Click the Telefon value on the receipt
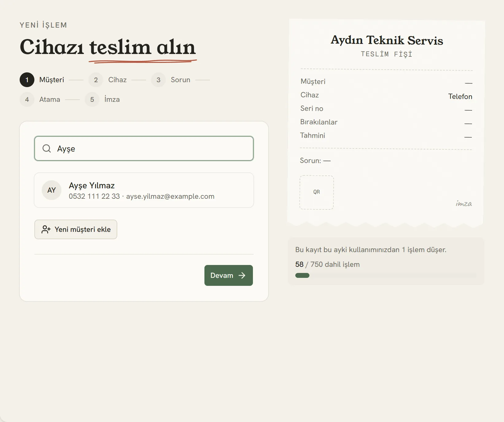 pyautogui.click(x=460, y=96)
